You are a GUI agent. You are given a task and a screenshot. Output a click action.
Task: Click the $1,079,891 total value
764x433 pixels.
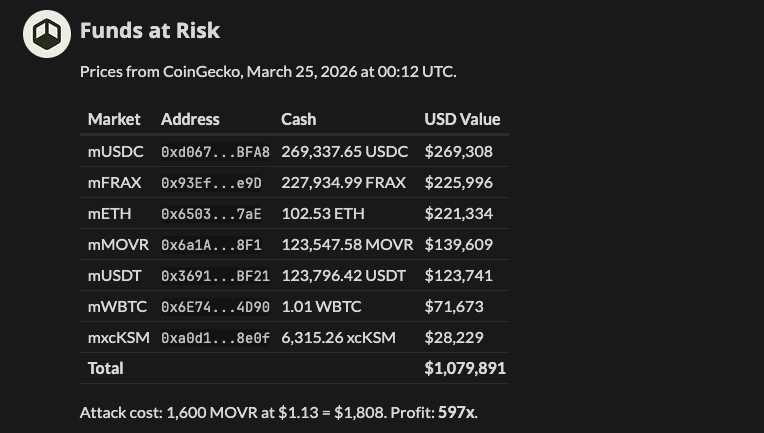(465, 368)
